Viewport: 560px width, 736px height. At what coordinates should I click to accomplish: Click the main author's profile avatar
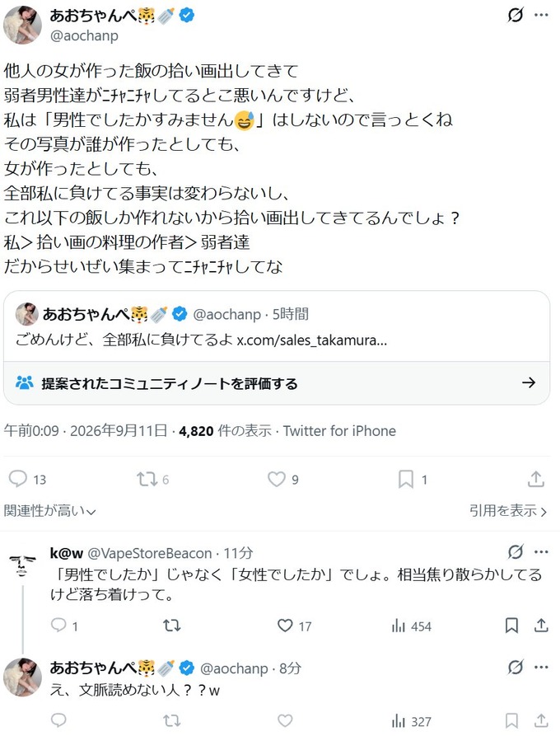pos(22,26)
